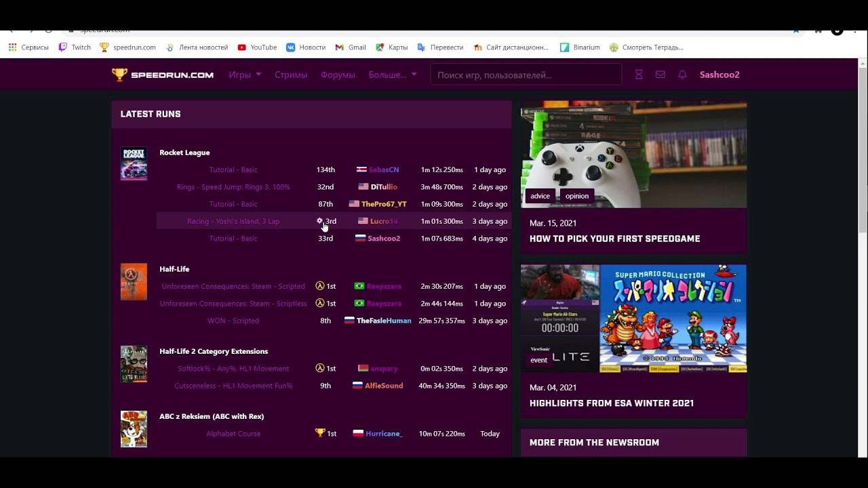Viewport: 868px width, 488px height.
Task: Open the Binarium bookmark
Action: tap(580, 47)
